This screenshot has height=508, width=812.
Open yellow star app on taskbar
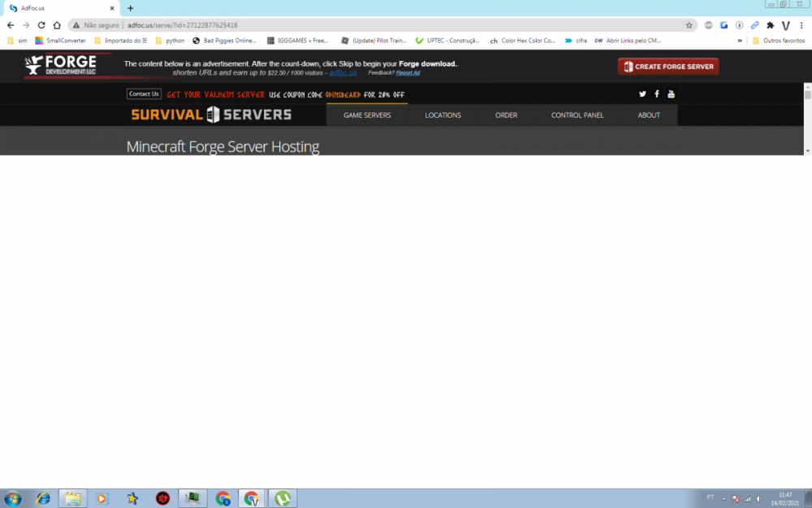click(x=132, y=499)
